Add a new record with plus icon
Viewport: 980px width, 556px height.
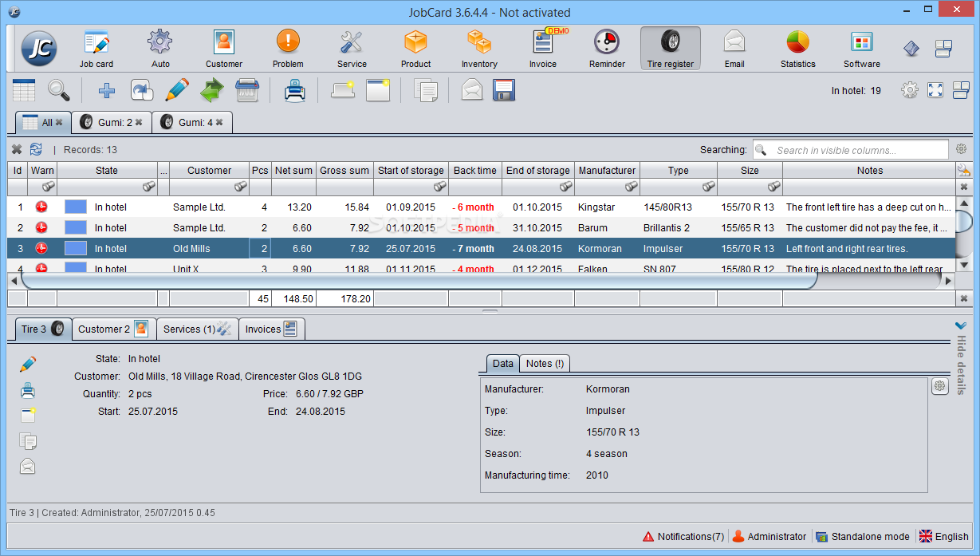[x=106, y=90]
